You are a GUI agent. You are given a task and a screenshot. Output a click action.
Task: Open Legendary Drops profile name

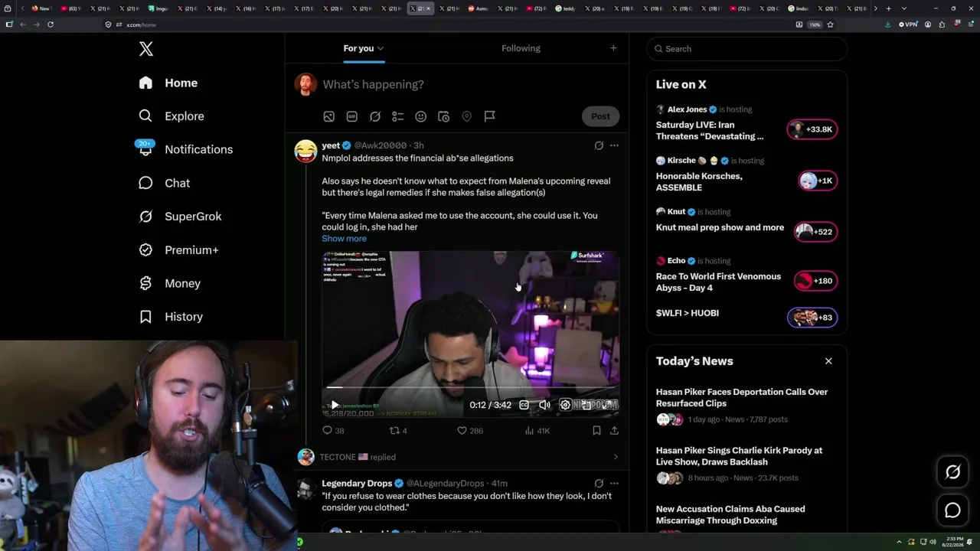(x=357, y=484)
